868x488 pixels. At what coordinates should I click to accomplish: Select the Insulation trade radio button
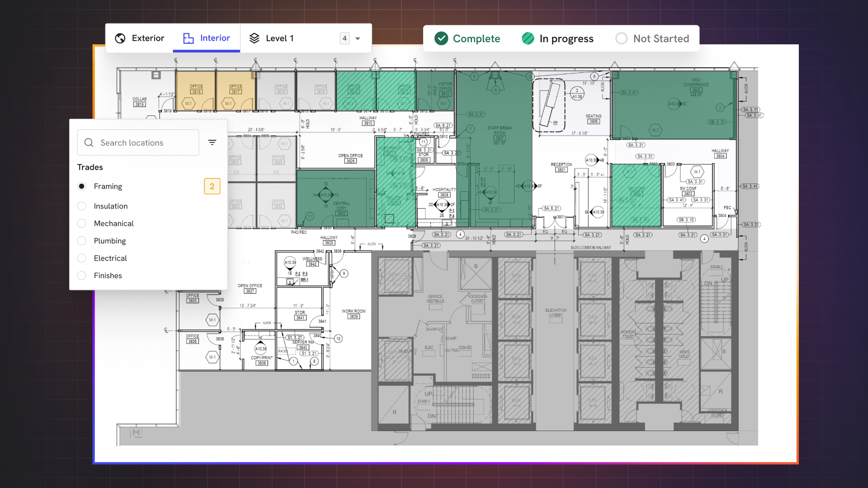pos(82,206)
